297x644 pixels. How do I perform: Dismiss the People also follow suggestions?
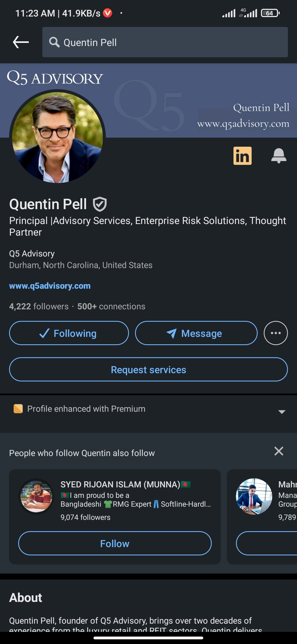279,451
